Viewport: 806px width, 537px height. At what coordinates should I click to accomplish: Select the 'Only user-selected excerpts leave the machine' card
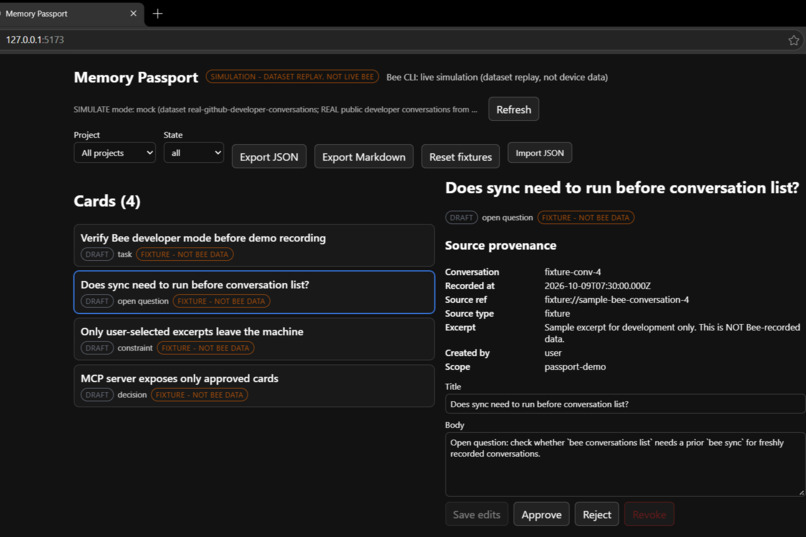coord(254,339)
